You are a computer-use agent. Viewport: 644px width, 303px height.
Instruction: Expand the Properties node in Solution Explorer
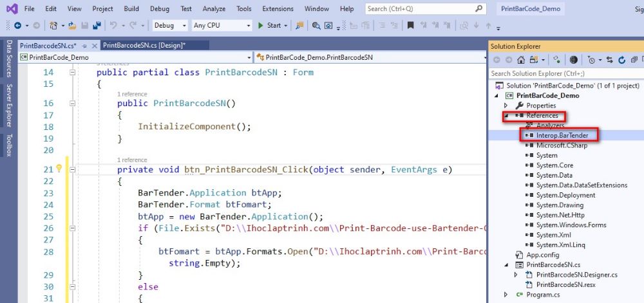coord(506,106)
